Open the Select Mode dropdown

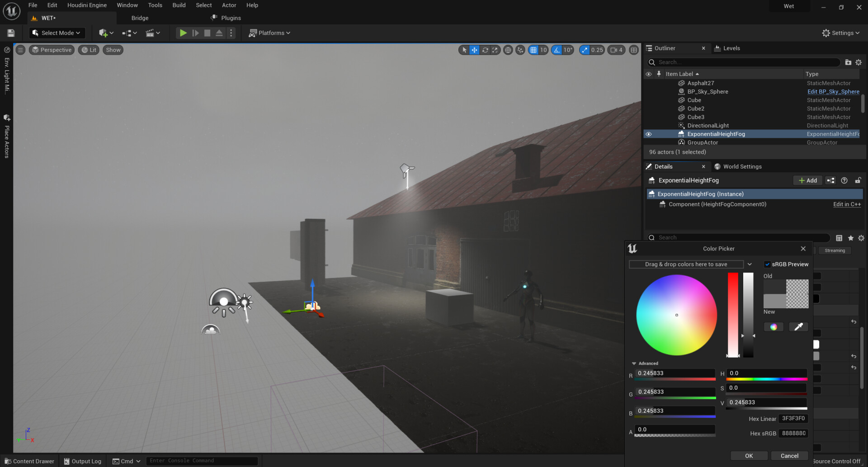[57, 33]
